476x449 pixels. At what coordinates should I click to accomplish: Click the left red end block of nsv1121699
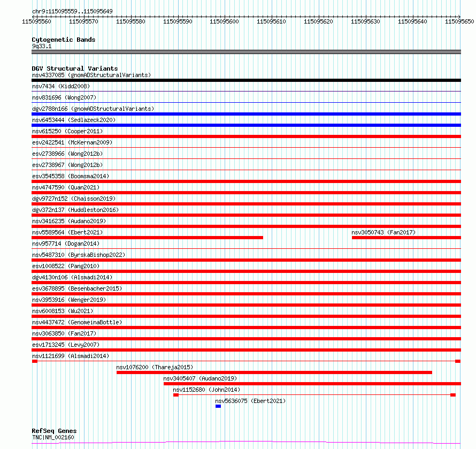pos(35,361)
